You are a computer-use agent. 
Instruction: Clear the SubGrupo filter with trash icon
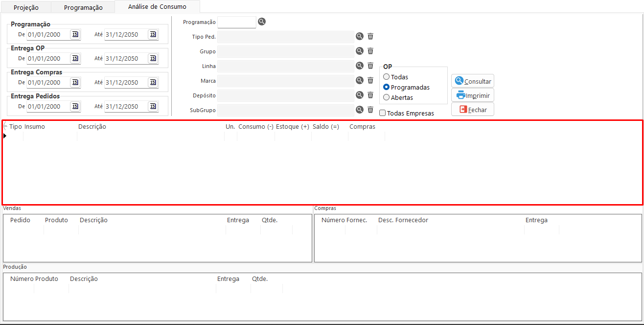370,110
